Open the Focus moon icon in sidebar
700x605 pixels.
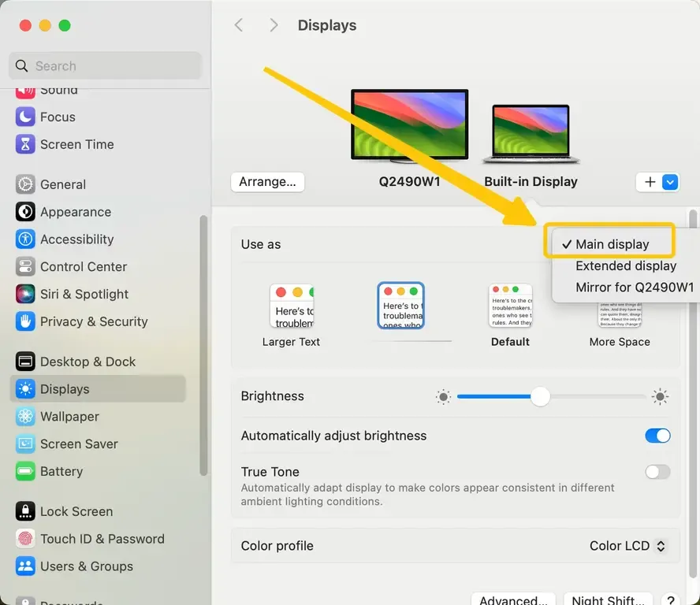pyautogui.click(x=25, y=117)
